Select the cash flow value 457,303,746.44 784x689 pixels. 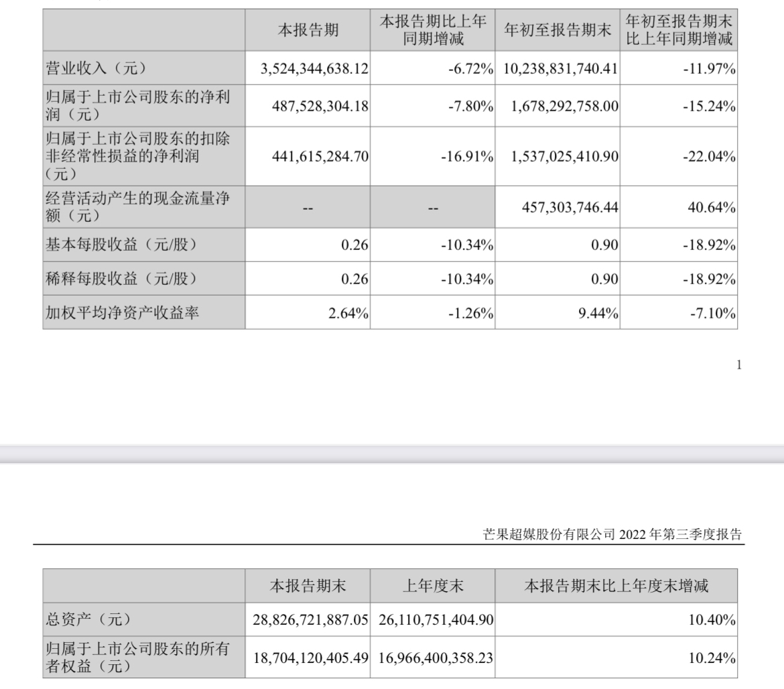(x=570, y=207)
